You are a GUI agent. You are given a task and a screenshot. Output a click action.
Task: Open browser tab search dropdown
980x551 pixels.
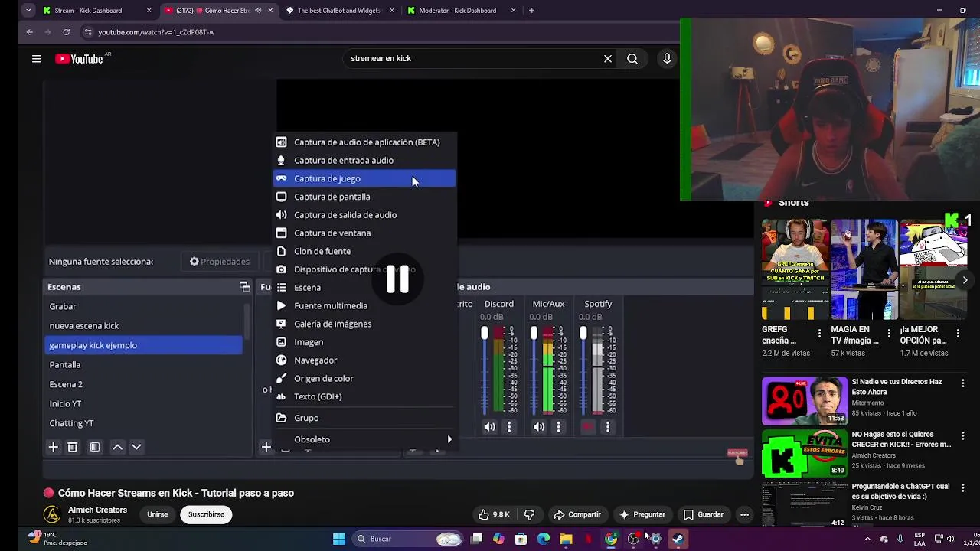(x=28, y=11)
